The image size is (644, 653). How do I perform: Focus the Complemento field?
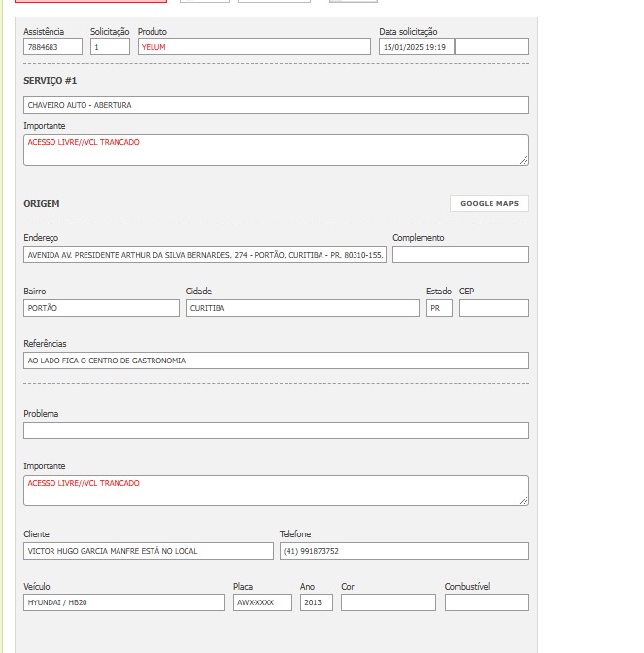(460, 255)
